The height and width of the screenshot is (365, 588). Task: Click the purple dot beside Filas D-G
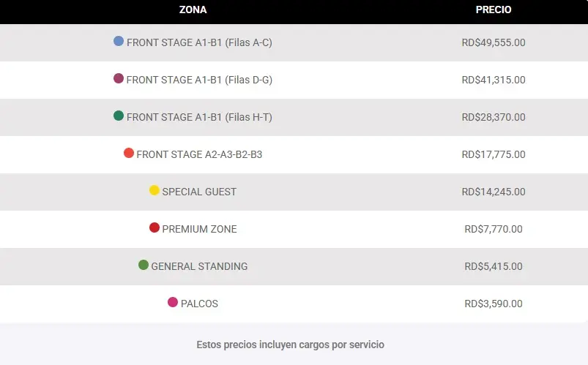tap(119, 78)
